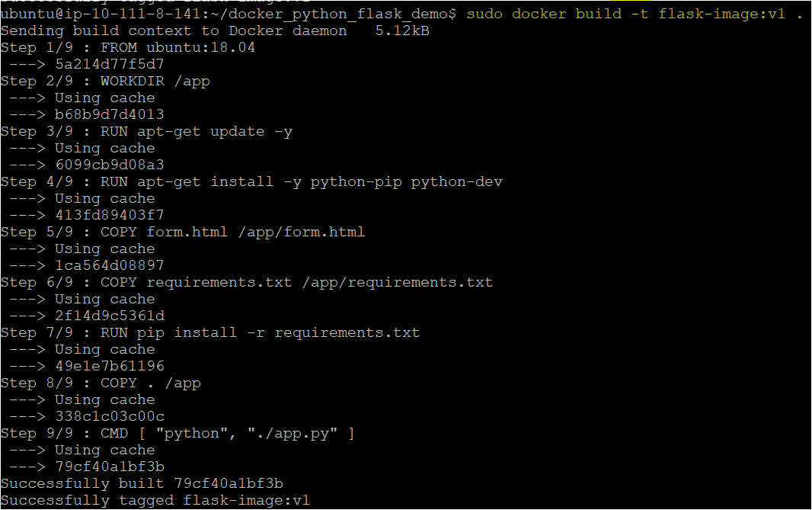This screenshot has width=812, height=510.
Task: Click the sudo docker build command text
Action: tap(635, 14)
